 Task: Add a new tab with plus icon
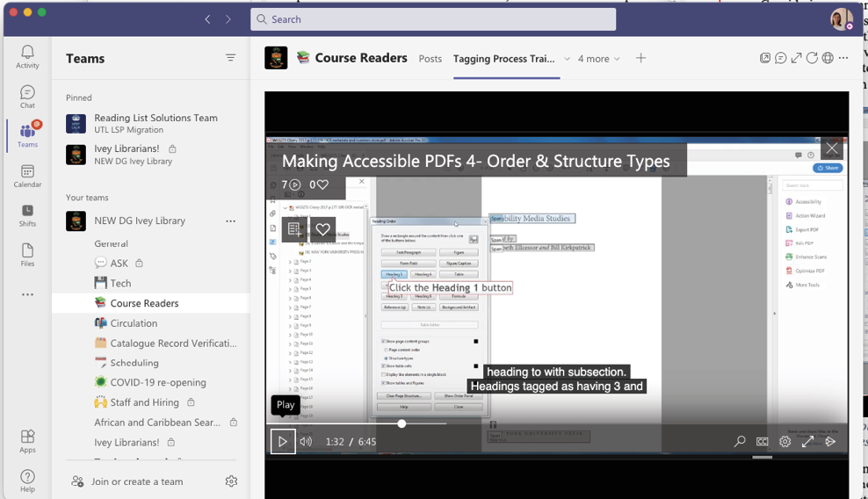(x=640, y=58)
